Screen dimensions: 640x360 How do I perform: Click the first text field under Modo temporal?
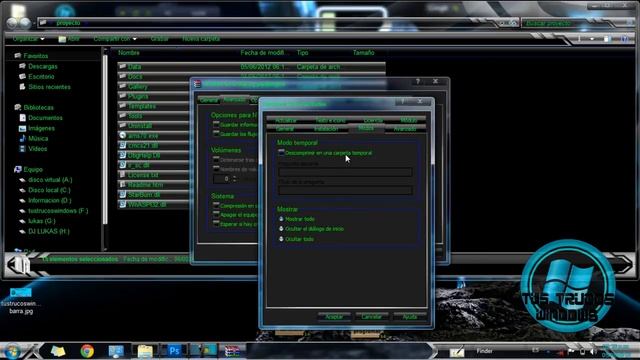345,172
